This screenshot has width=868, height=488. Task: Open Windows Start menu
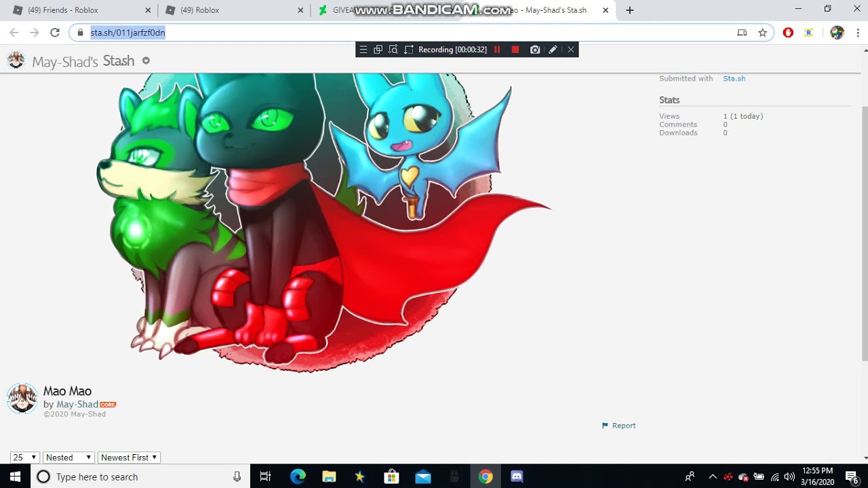pyautogui.click(x=15, y=476)
